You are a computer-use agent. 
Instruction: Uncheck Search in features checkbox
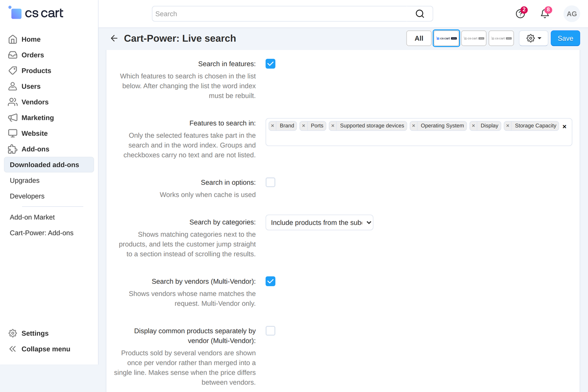tap(270, 64)
